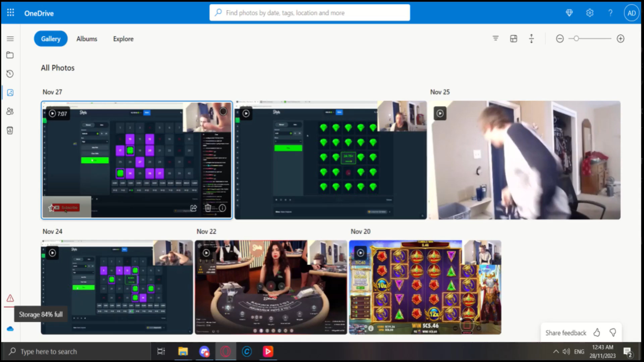
Task: Open File Explorer from taskbar
Action: coord(183,351)
